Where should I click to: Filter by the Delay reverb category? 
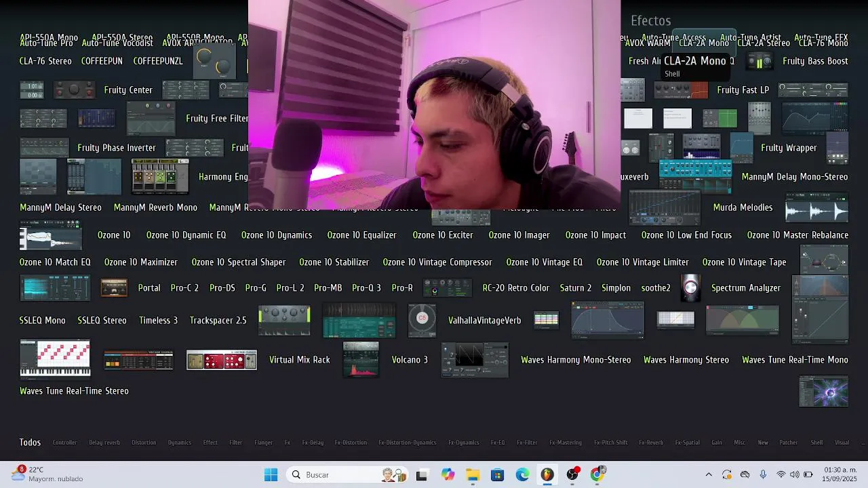pyautogui.click(x=104, y=443)
